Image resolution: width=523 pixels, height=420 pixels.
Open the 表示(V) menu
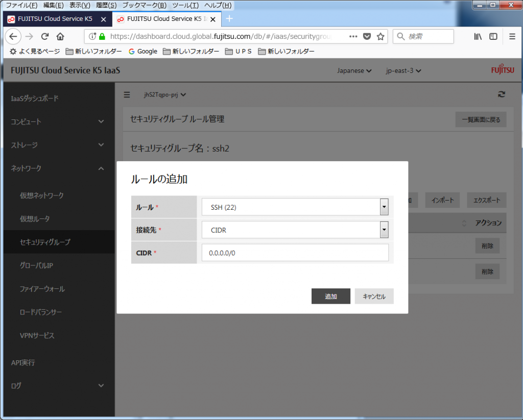point(80,5)
